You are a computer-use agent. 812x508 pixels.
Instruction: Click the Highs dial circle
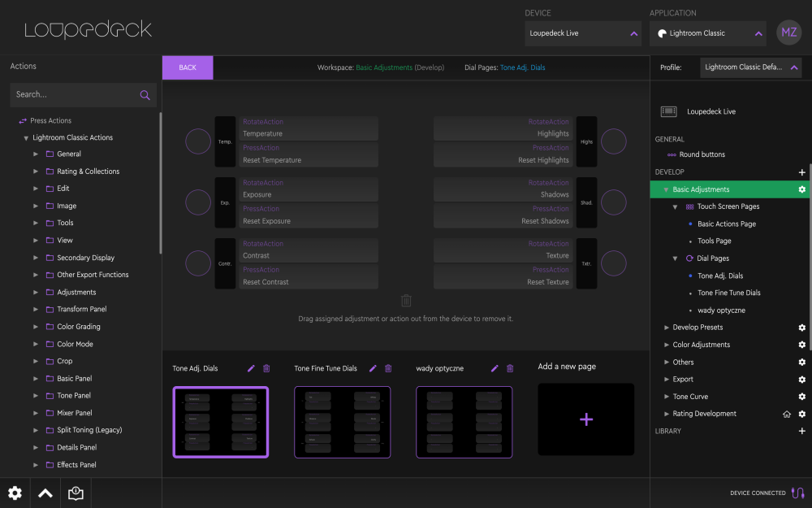pyautogui.click(x=614, y=141)
